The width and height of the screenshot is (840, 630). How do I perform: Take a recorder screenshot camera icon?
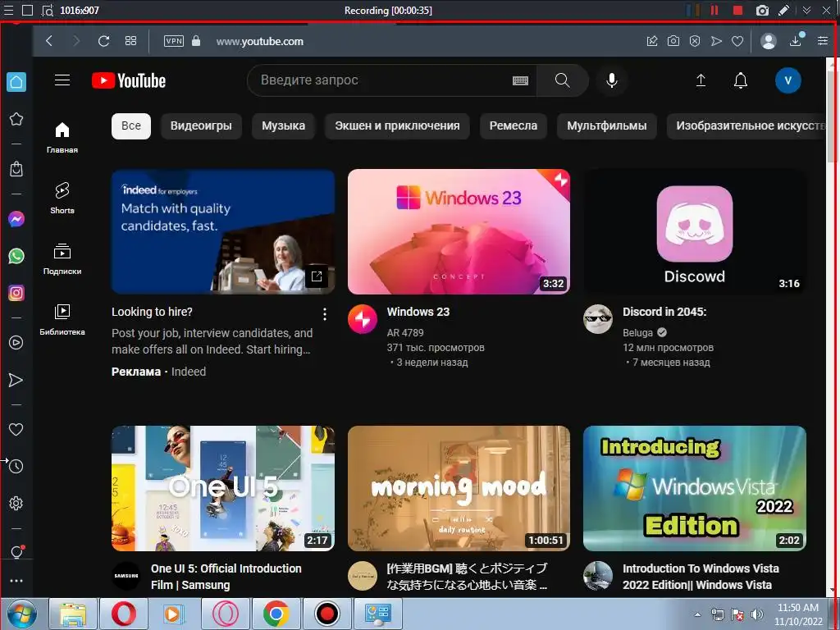[x=762, y=10]
